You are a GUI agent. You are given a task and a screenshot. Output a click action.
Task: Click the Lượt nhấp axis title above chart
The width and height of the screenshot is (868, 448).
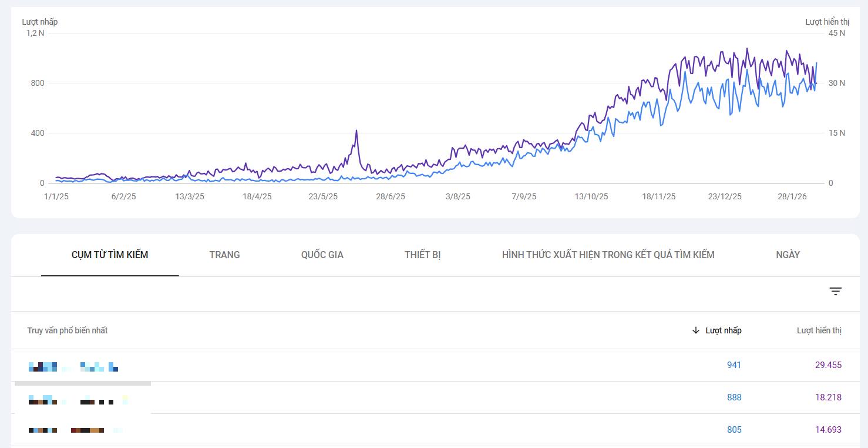[40, 22]
